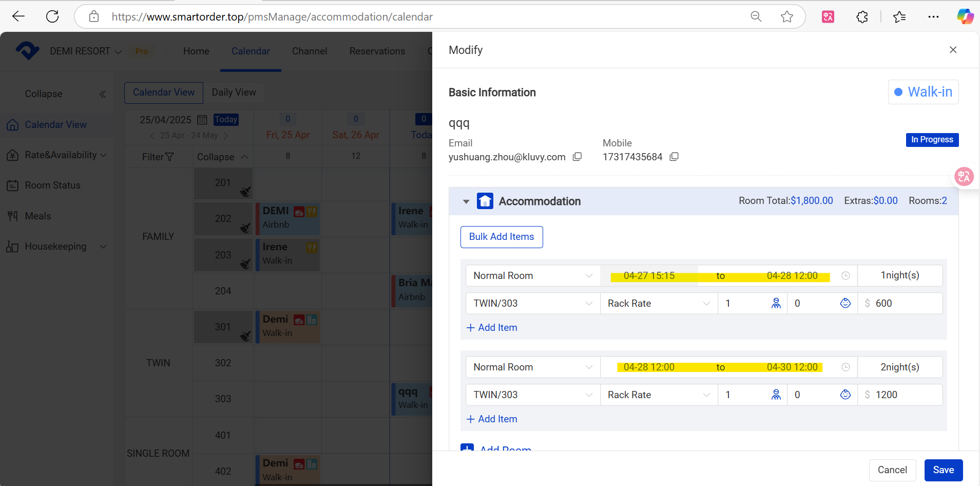Click the adult guest icon in first room row
980x486 pixels.
[776, 304]
